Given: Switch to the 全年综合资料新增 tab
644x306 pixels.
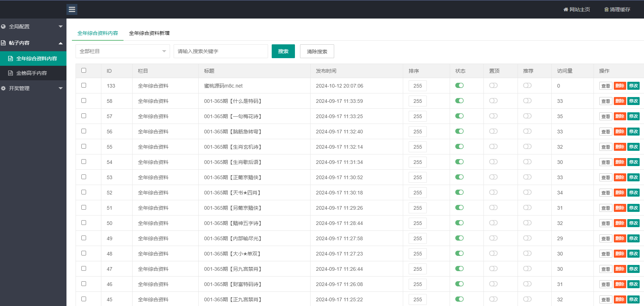Looking at the screenshot, I should pyautogui.click(x=149, y=33).
